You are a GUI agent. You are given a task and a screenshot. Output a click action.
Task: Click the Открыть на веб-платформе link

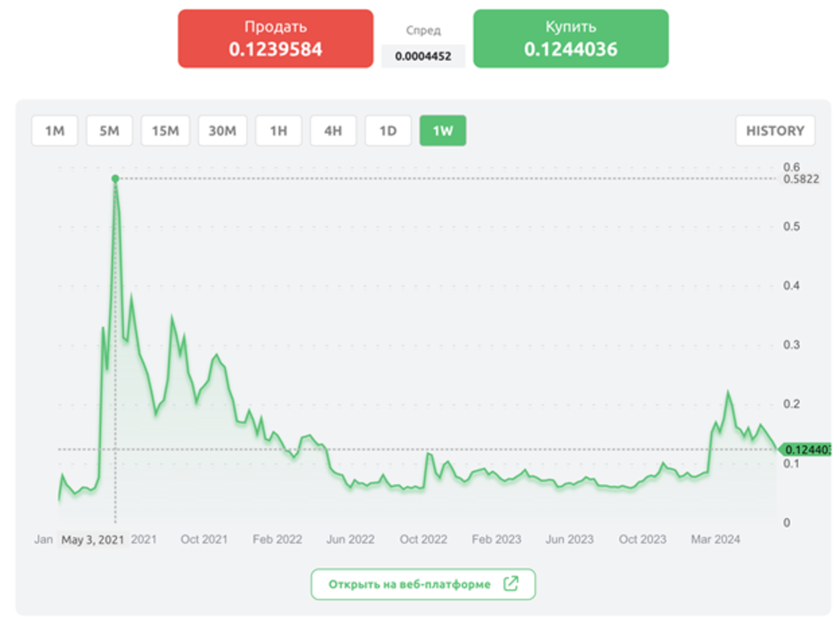(x=409, y=584)
